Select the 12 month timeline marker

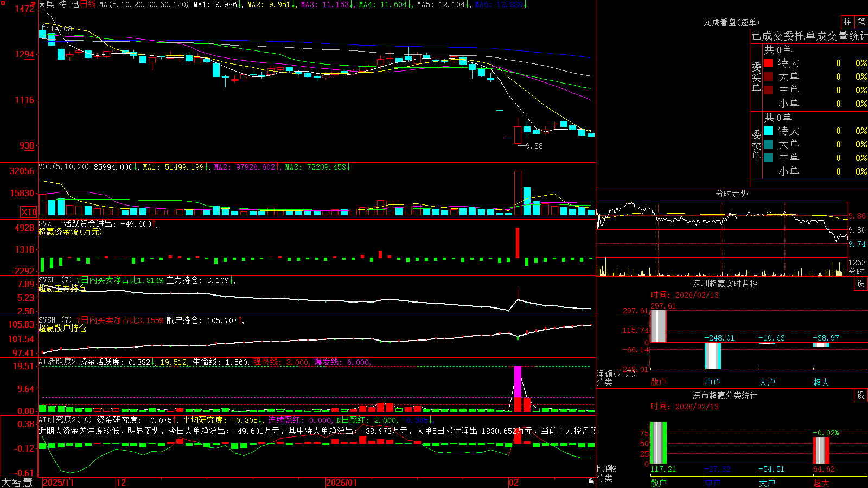coord(122,483)
